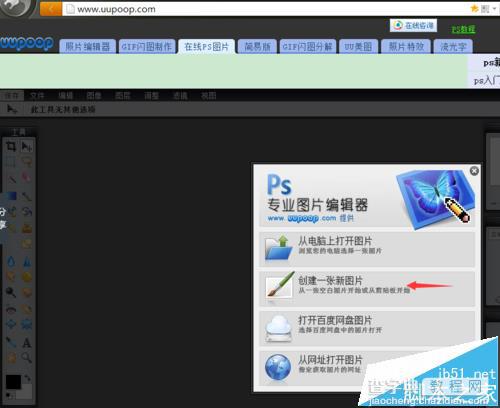Select the triangle Sharpen tool

[x=27, y=262]
